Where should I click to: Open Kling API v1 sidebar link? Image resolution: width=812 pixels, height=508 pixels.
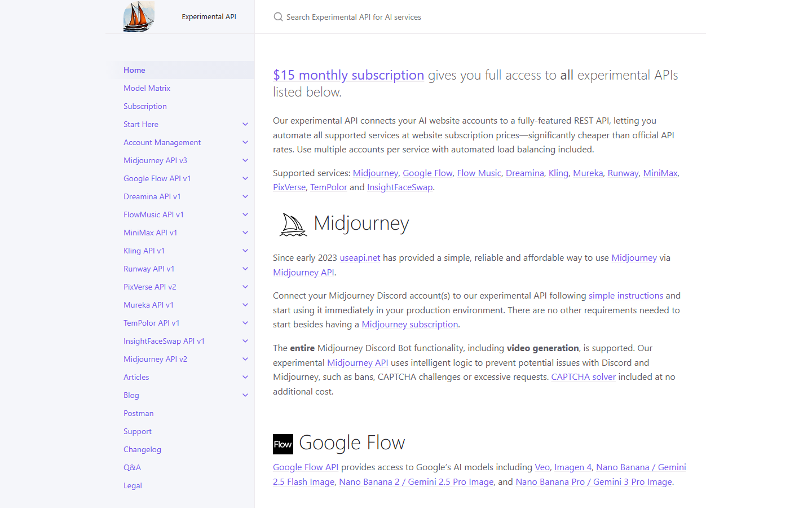click(x=144, y=251)
